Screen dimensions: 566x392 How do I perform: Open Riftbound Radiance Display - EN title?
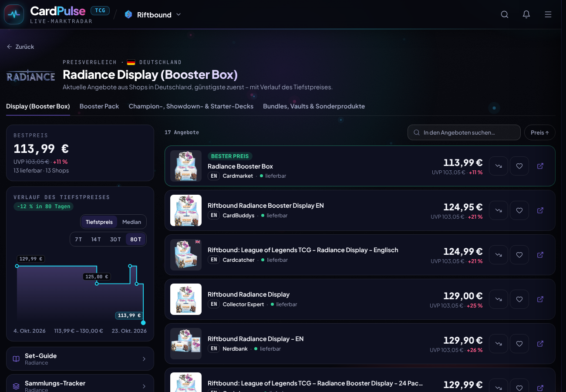(256, 339)
